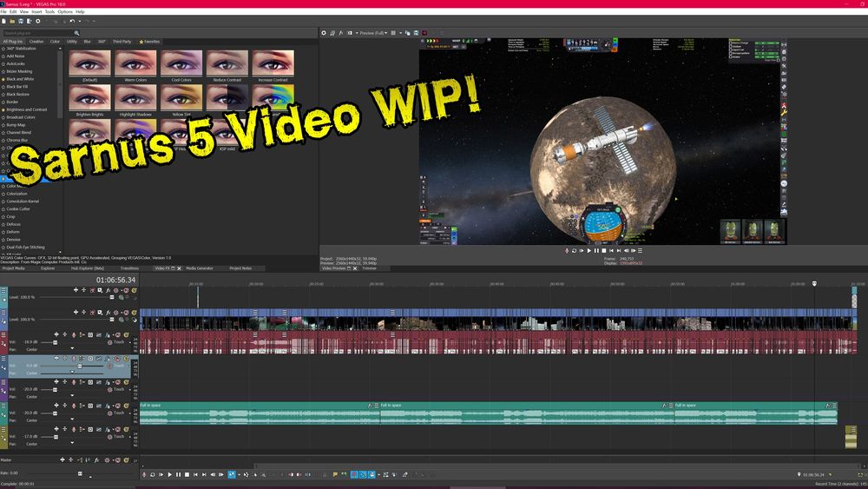The width and height of the screenshot is (868, 489).
Task: Open edit tool selector dropdown arrow
Action: [240, 474]
